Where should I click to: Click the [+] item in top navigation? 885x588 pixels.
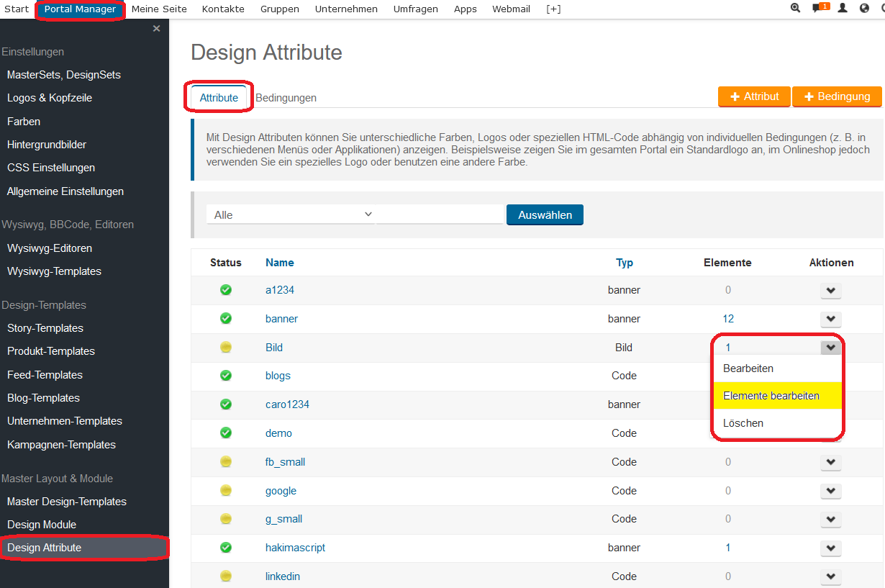click(553, 9)
